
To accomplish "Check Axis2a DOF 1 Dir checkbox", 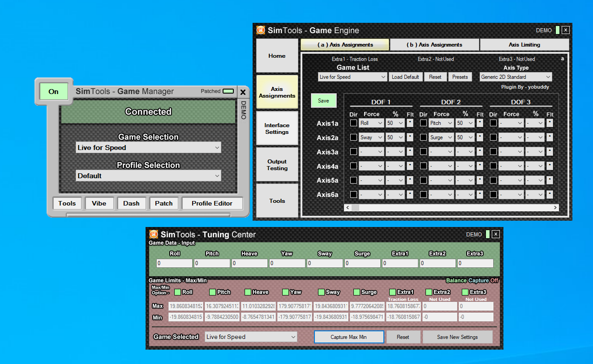I will pyautogui.click(x=354, y=137).
